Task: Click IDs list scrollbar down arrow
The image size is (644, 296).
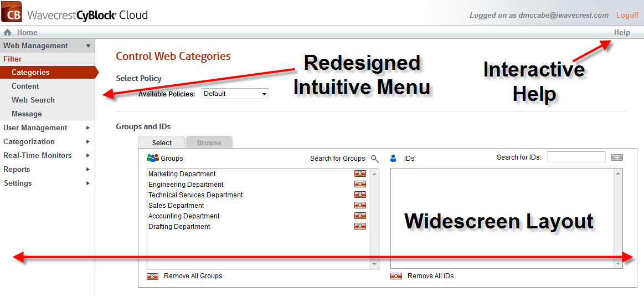Action: [x=618, y=264]
